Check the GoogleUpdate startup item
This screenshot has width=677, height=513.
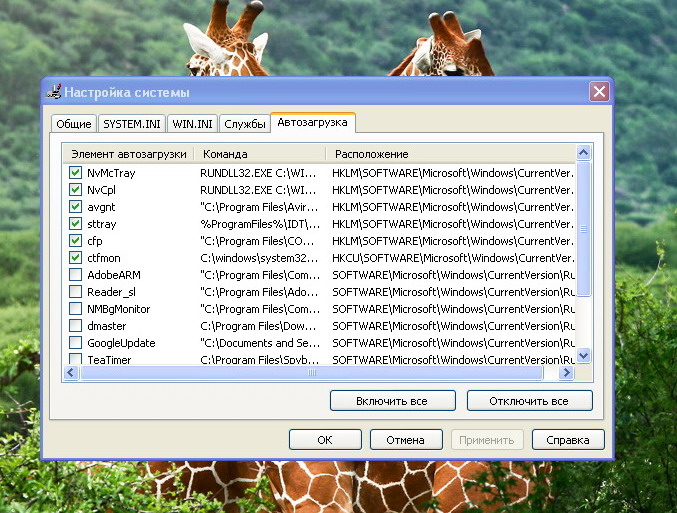coord(76,343)
